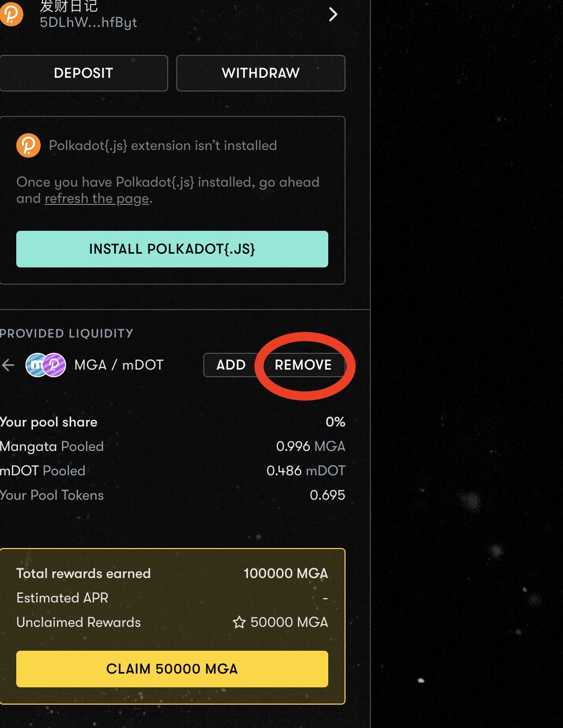Screen dimensions: 563x728
Task: Click the 0.996 MGA pooled amount
Action: tap(310, 446)
